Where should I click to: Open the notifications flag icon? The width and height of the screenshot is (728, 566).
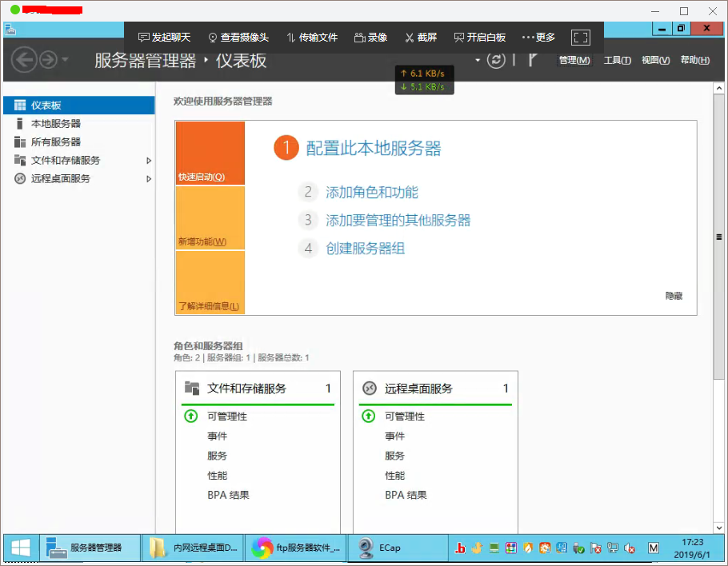tap(532, 61)
